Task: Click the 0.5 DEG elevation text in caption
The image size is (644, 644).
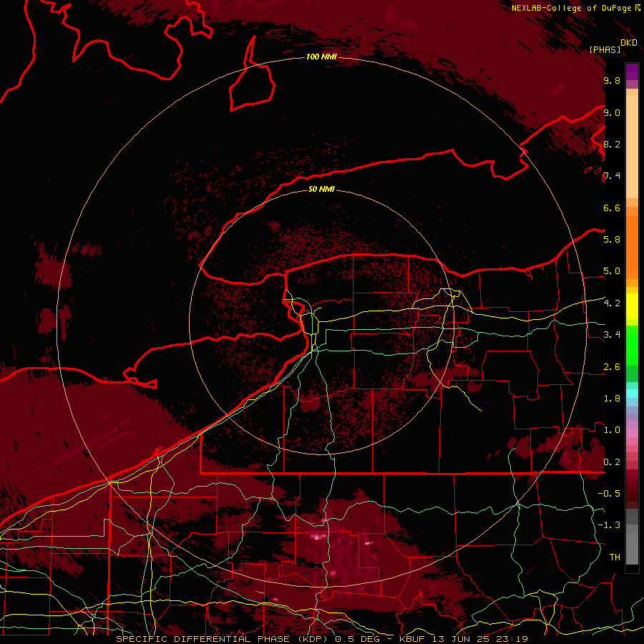Action: (357, 639)
